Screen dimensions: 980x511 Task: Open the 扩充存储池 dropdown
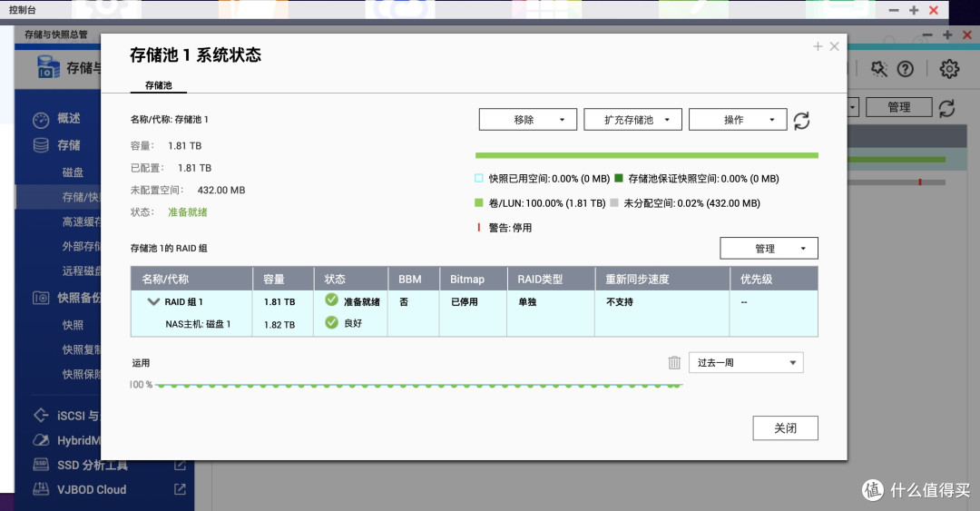click(632, 120)
